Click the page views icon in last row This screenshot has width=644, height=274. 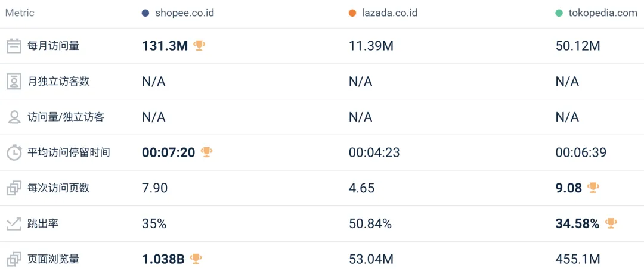coord(14,259)
